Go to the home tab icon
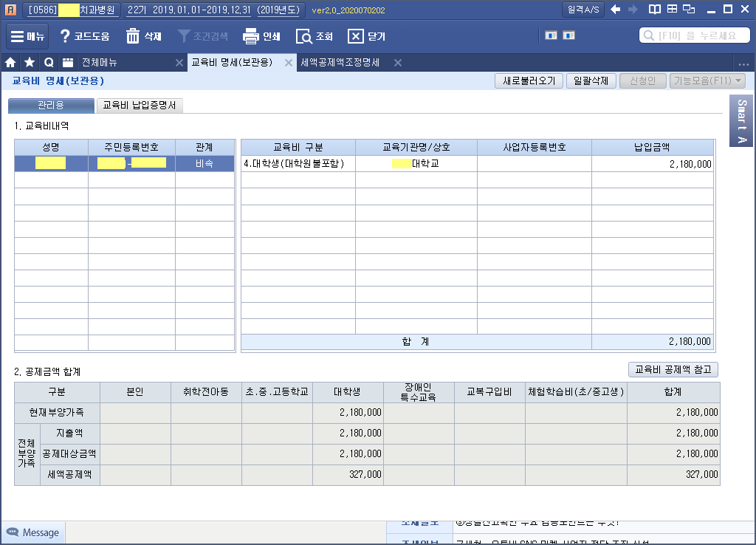 point(11,63)
